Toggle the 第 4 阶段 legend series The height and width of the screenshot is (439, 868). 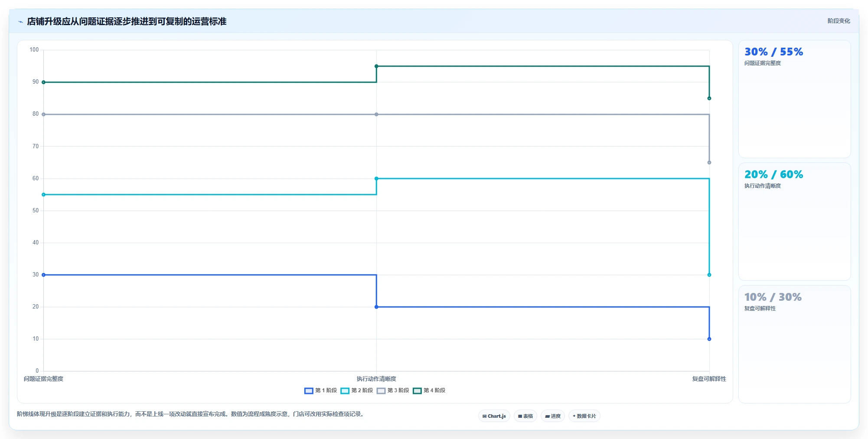tap(429, 390)
